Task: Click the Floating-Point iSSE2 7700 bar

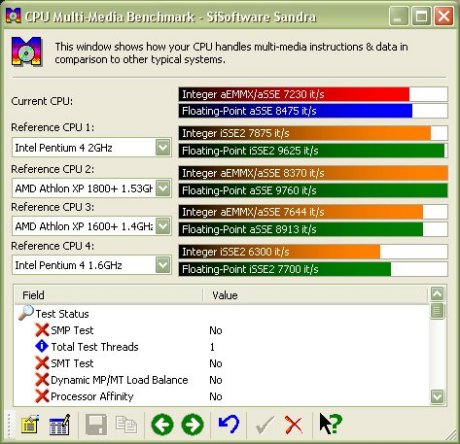Action: point(313,269)
